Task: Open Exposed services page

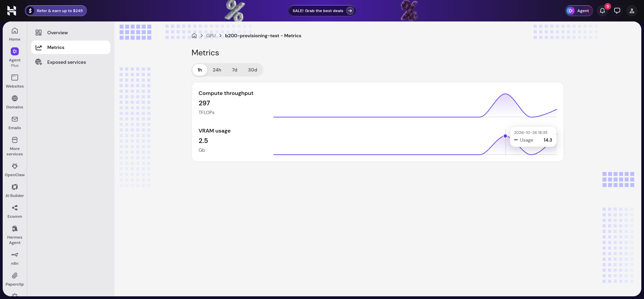Action: 71,62
